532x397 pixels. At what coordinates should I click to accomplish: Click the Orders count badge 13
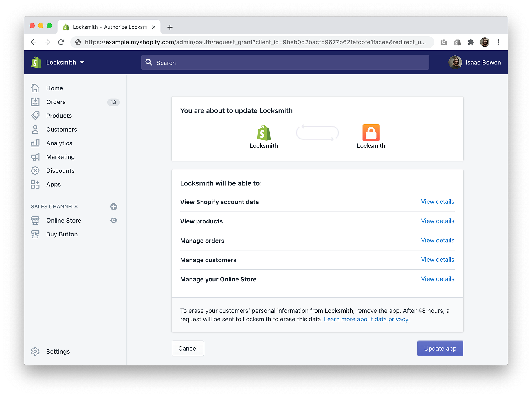[113, 102]
